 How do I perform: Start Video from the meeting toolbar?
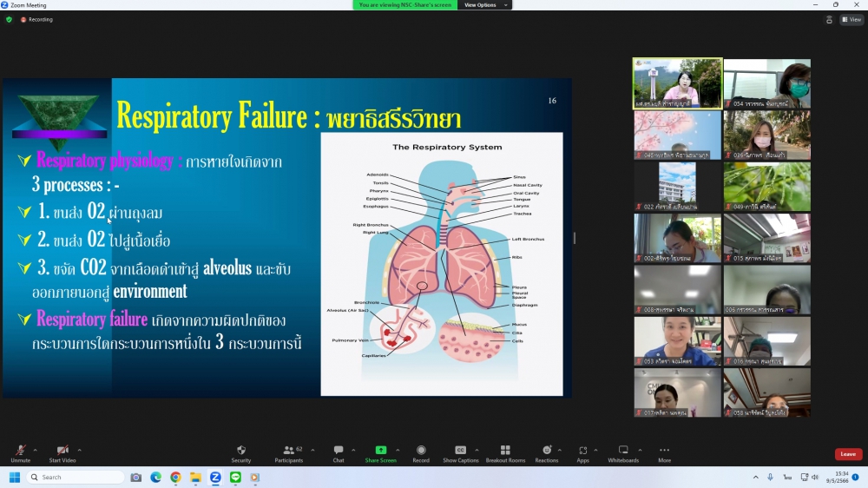pyautogui.click(x=62, y=453)
